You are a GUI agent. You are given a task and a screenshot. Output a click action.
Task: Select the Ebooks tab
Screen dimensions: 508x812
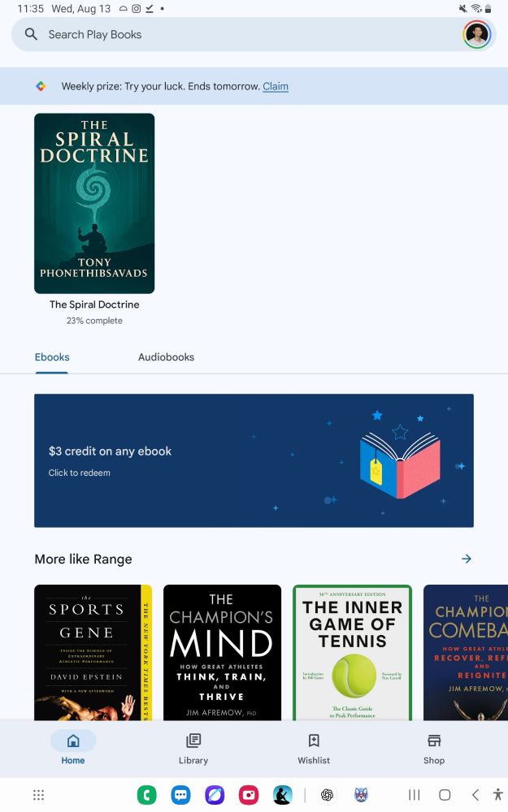(x=52, y=356)
